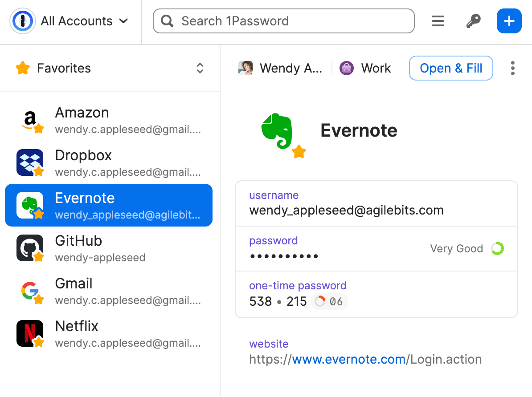
Task: Click the Favorites category label
Action: coord(64,68)
